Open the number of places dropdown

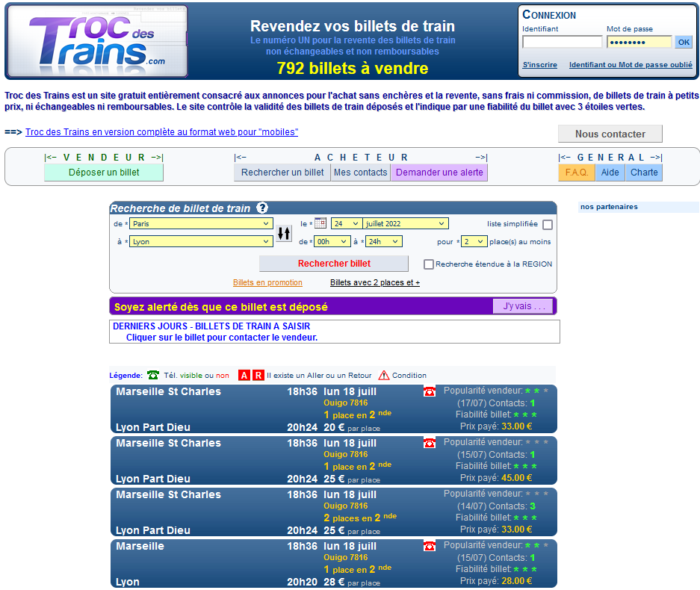pyautogui.click(x=472, y=241)
